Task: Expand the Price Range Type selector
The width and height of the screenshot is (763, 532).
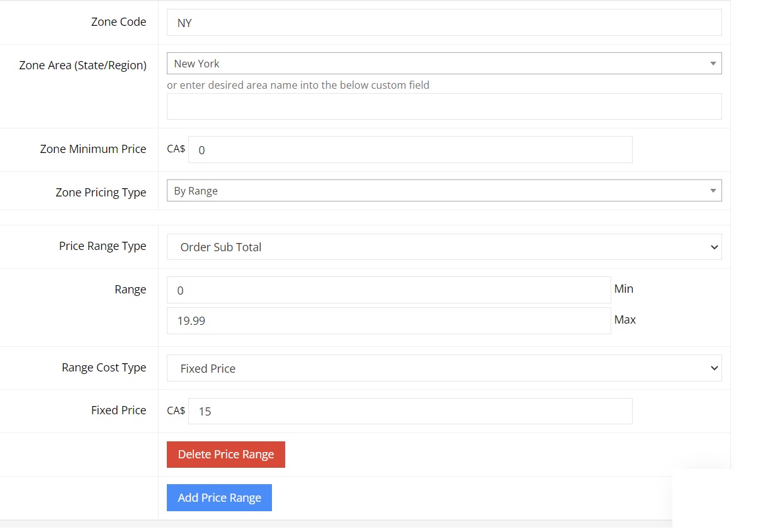Action: (444, 247)
